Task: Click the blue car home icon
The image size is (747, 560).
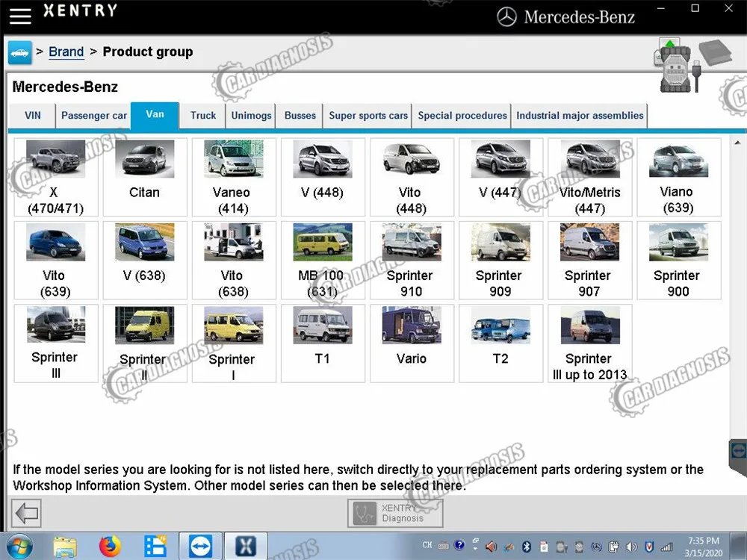Action: pyautogui.click(x=19, y=52)
